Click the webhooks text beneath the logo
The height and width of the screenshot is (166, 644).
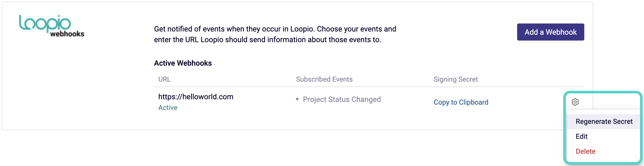point(67,34)
